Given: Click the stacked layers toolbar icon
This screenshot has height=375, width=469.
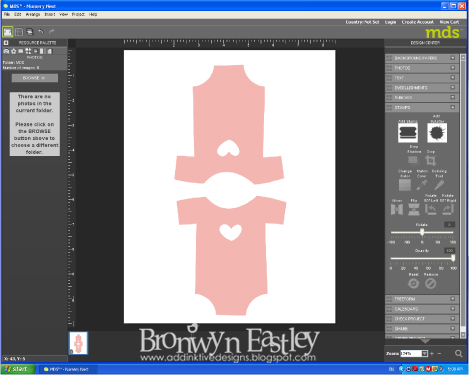Looking at the screenshot, I should 30,32.
